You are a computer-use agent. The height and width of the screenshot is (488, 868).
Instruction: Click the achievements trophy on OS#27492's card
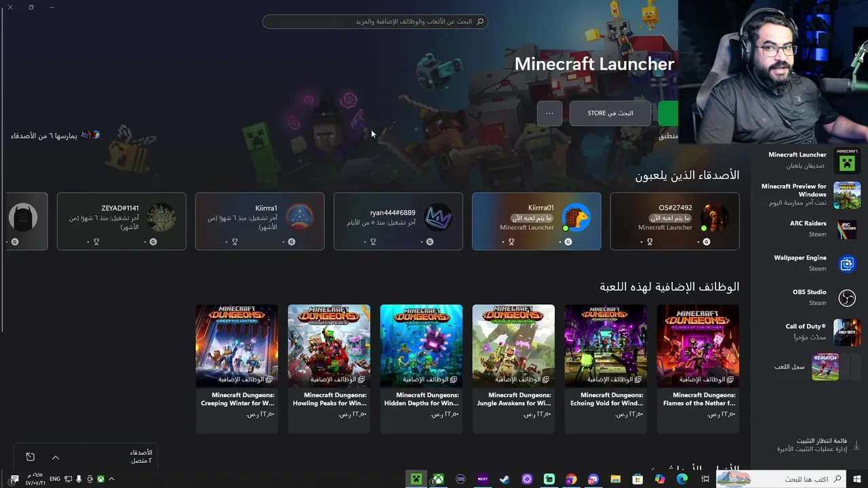650,242
